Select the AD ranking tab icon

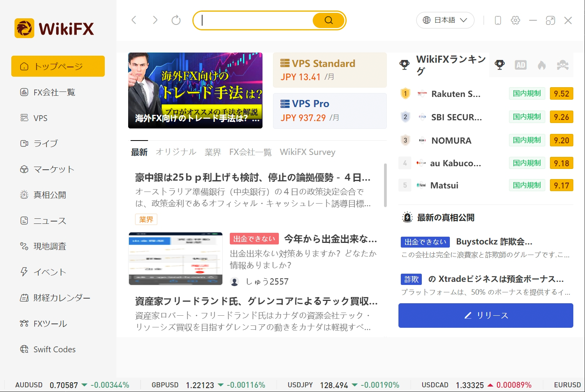tap(521, 65)
